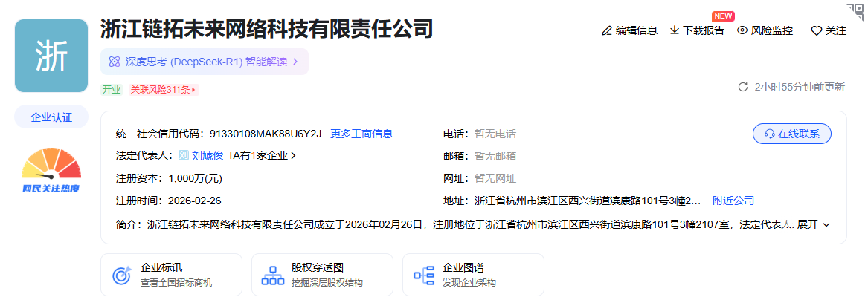Click the 企业认证 certification badge
The width and height of the screenshot is (868, 303).
[51, 117]
